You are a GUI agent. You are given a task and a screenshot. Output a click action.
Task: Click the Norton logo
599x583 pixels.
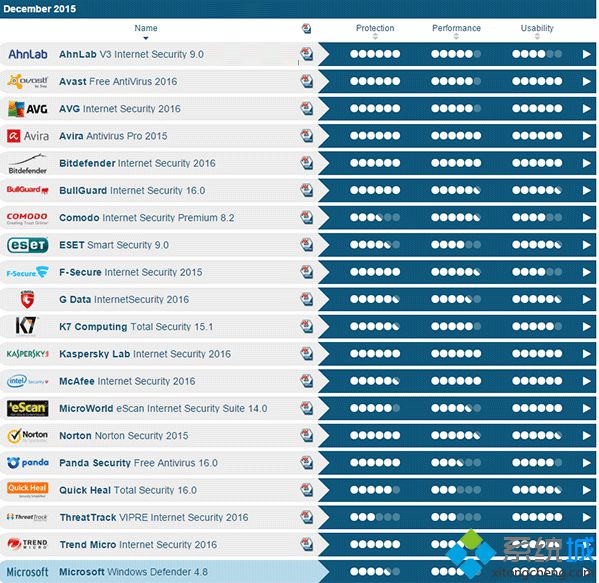(x=28, y=436)
